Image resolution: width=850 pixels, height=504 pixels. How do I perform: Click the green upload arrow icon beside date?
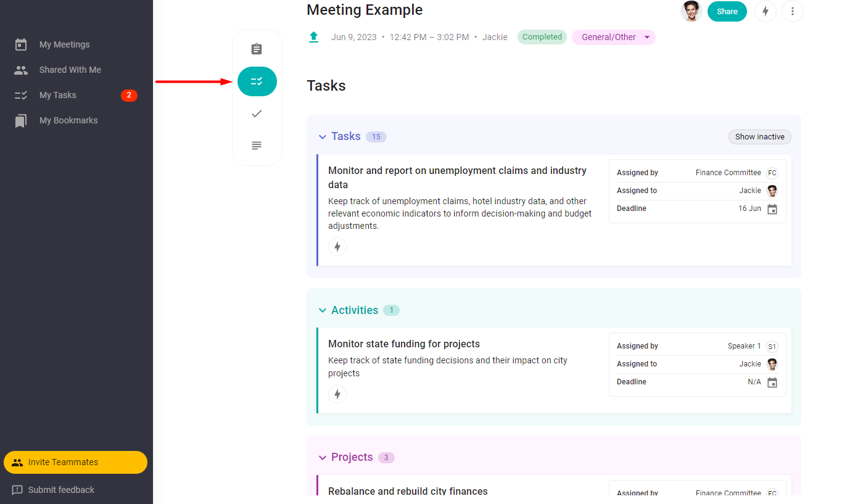313,37
